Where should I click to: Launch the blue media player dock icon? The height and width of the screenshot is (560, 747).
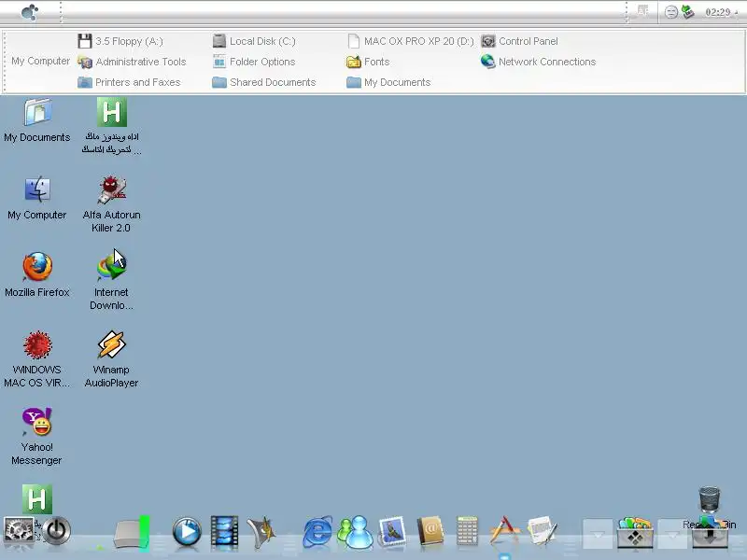186,531
